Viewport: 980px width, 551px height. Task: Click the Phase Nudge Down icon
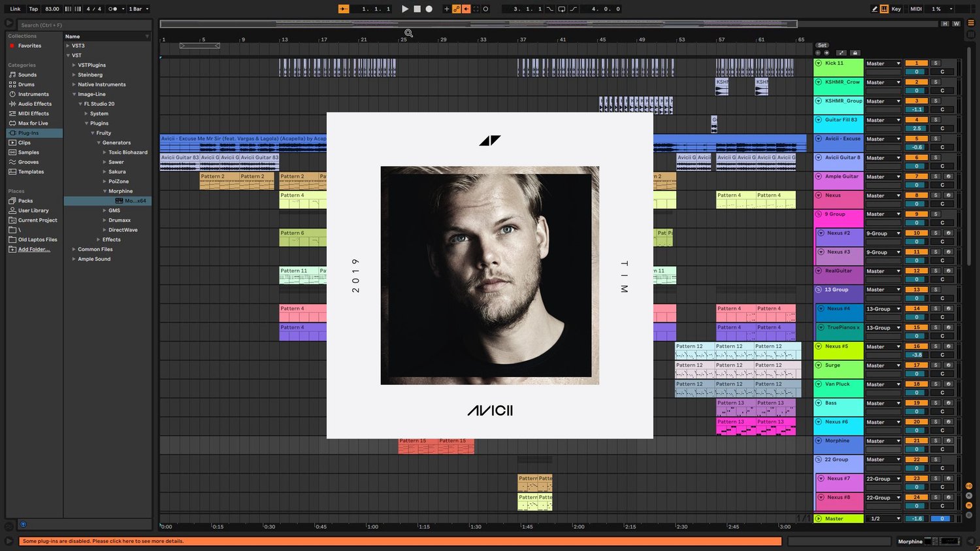[x=69, y=9]
